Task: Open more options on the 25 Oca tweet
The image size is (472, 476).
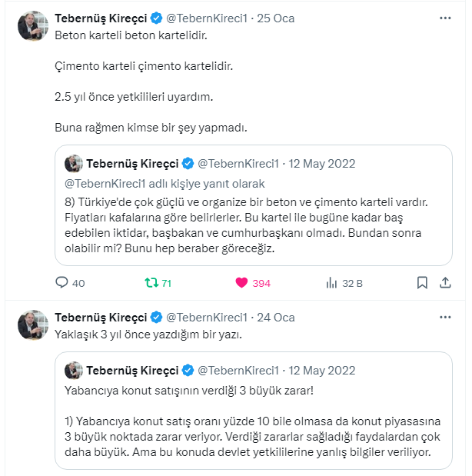Action: [x=445, y=18]
